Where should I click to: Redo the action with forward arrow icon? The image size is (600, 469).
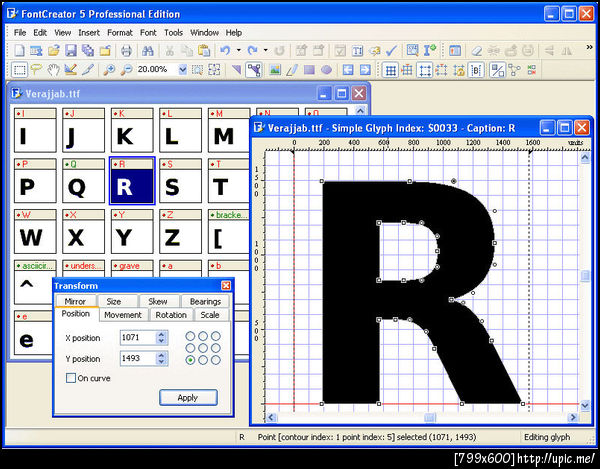coord(253,50)
